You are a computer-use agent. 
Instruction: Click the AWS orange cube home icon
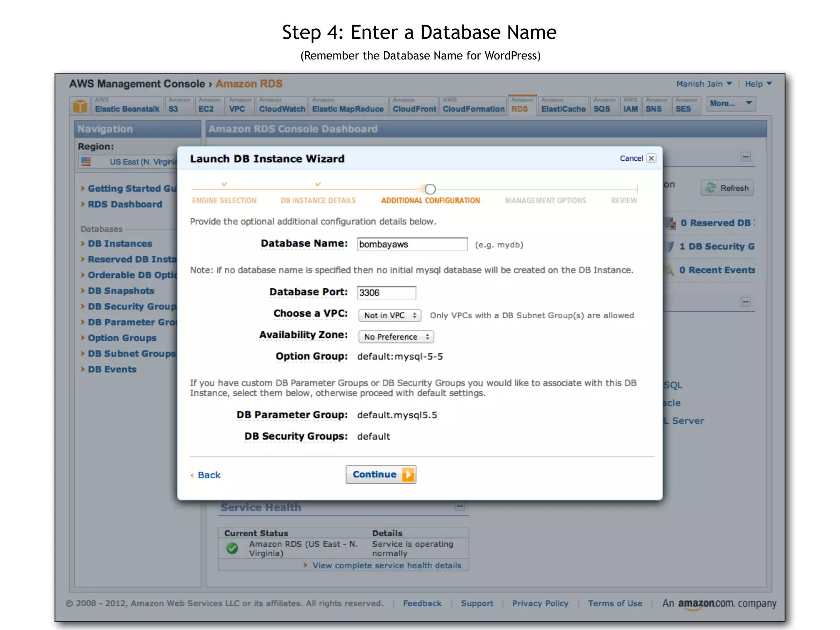tap(80, 106)
